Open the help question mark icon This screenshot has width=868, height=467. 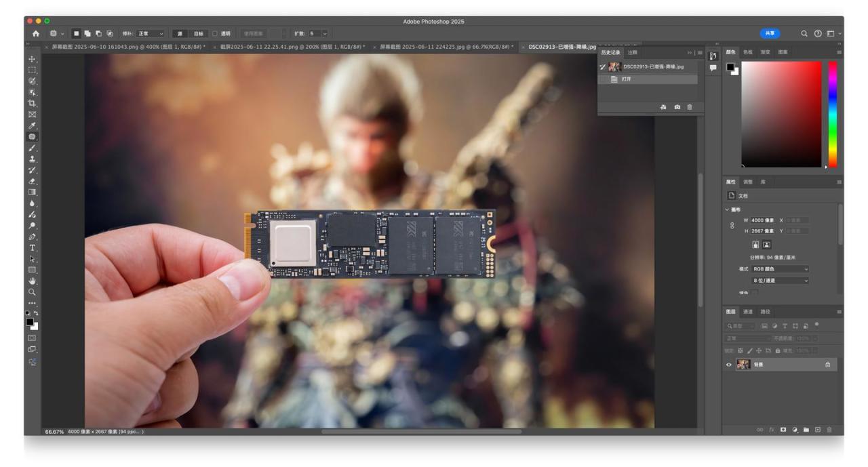click(x=818, y=33)
